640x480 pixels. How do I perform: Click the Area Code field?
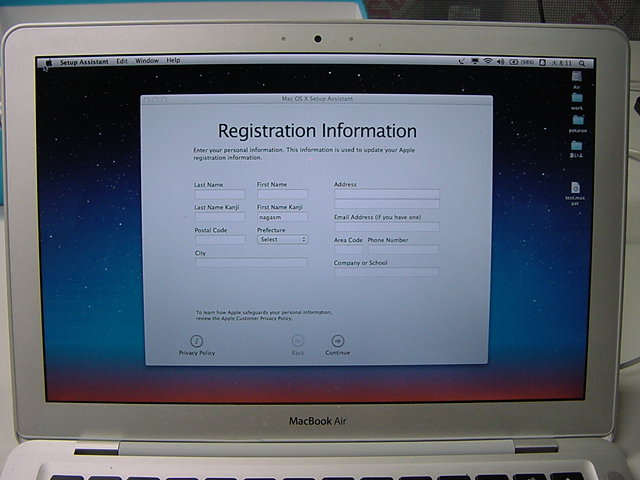[349, 250]
